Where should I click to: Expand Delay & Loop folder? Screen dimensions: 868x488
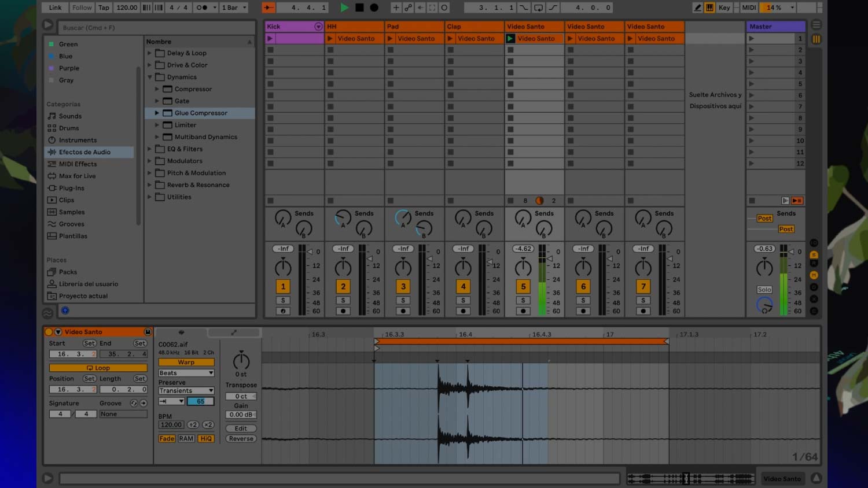(150, 53)
